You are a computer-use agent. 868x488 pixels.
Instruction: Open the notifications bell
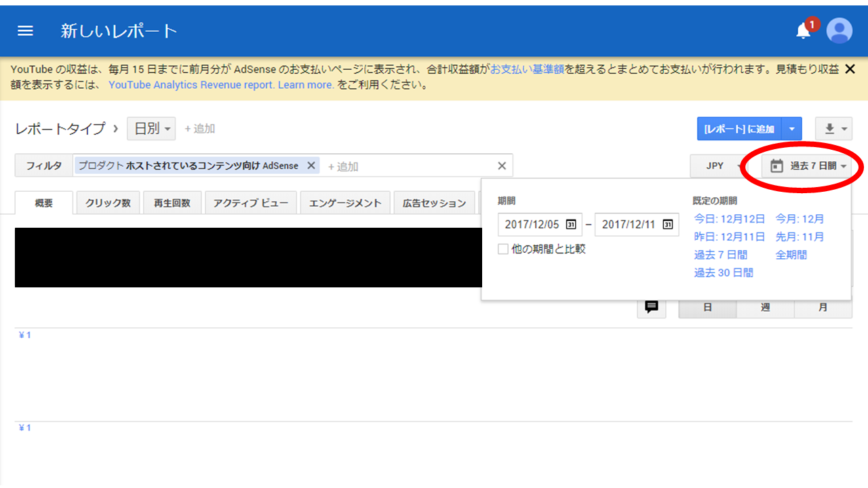pyautogui.click(x=804, y=30)
